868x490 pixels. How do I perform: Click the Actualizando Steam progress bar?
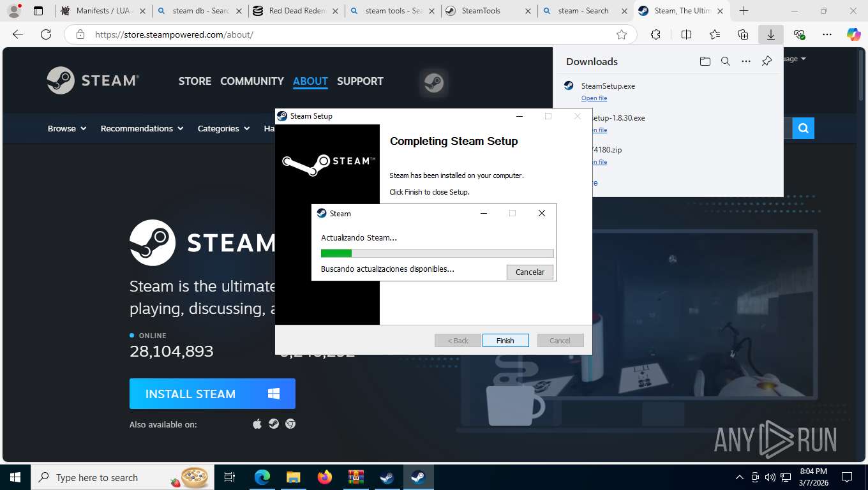point(437,253)
